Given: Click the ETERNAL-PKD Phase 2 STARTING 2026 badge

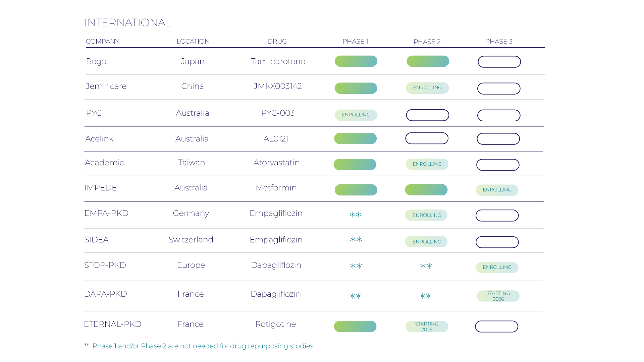Looking at the screenshot, I should pos(427,326).
